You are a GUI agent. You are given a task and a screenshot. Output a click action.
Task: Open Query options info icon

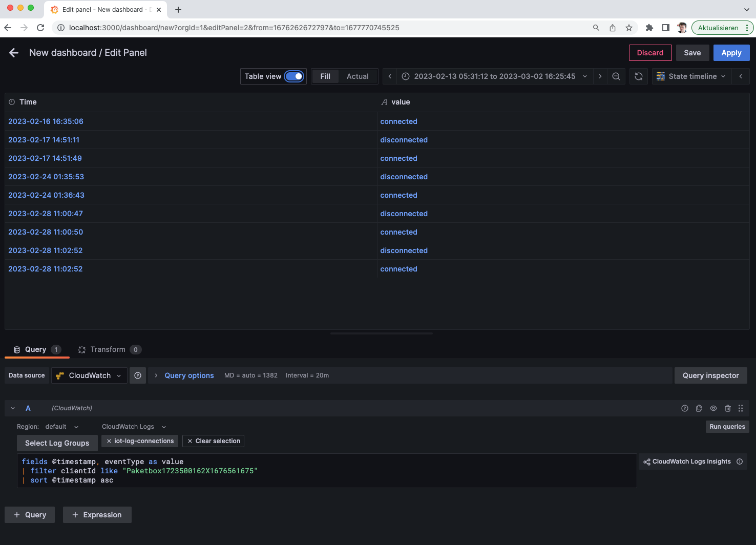pos(137,375)
